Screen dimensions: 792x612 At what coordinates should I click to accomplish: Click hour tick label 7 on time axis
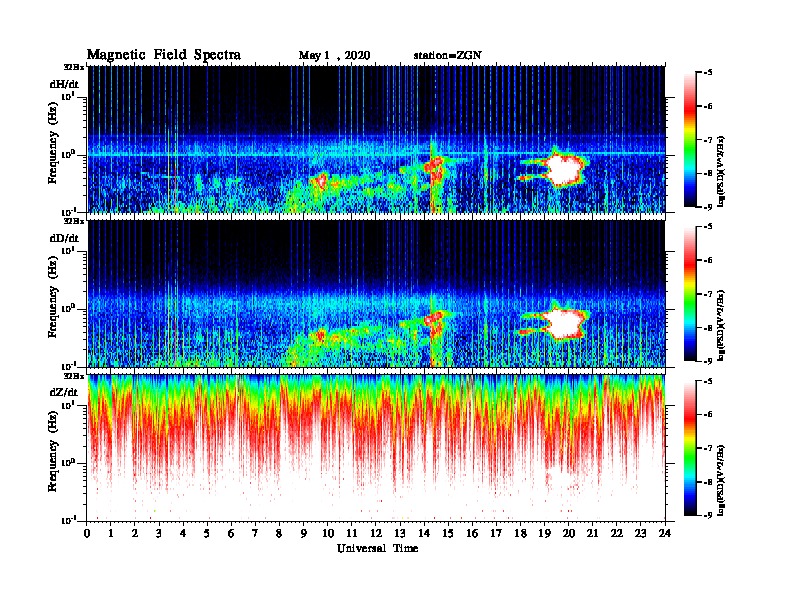[255, 533]
